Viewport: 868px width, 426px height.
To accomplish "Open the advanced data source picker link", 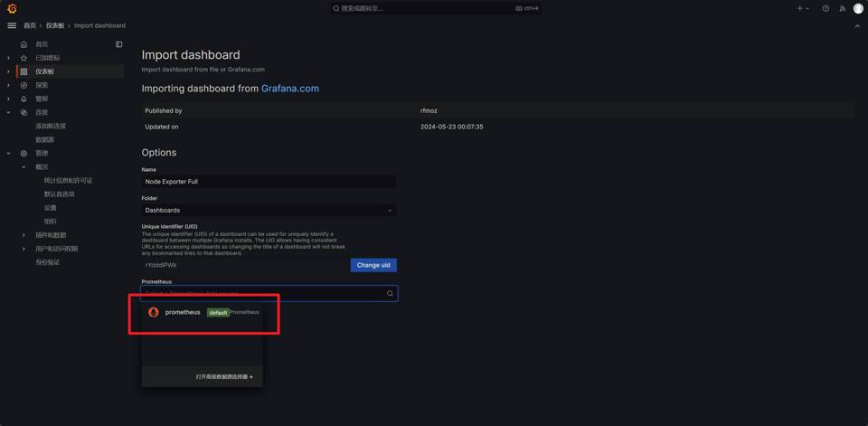I will coord(224,376).
